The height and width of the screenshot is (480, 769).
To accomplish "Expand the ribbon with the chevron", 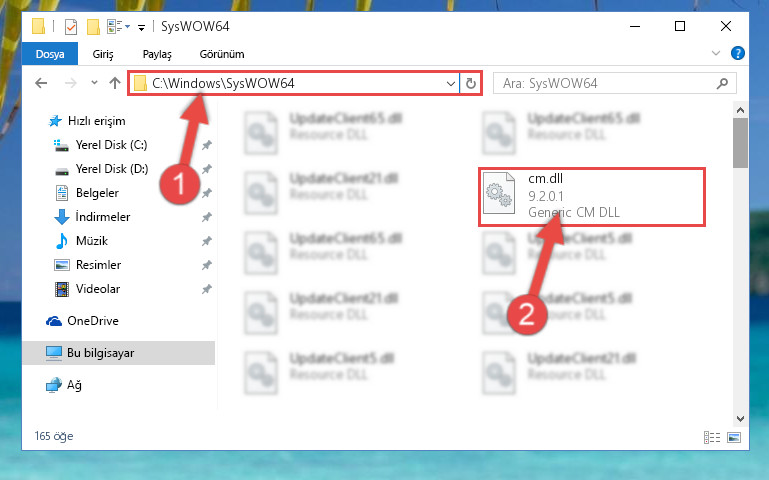I will point(716,53).
